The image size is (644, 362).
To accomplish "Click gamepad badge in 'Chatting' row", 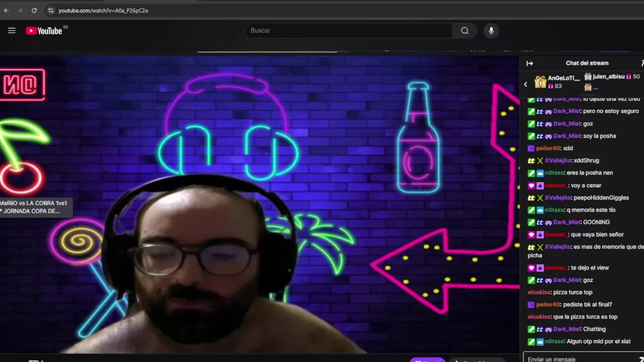I will (548, 329).
